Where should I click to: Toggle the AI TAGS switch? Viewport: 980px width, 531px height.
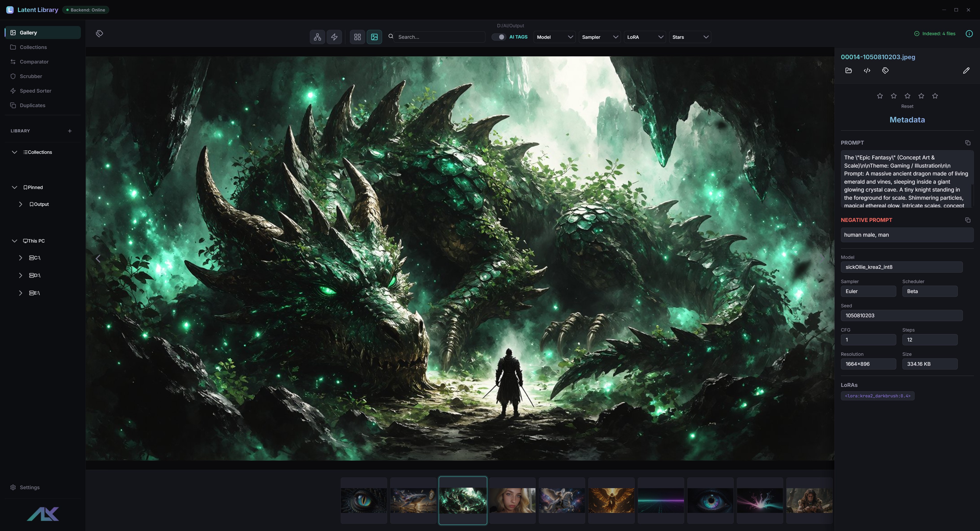pos(499,37)
